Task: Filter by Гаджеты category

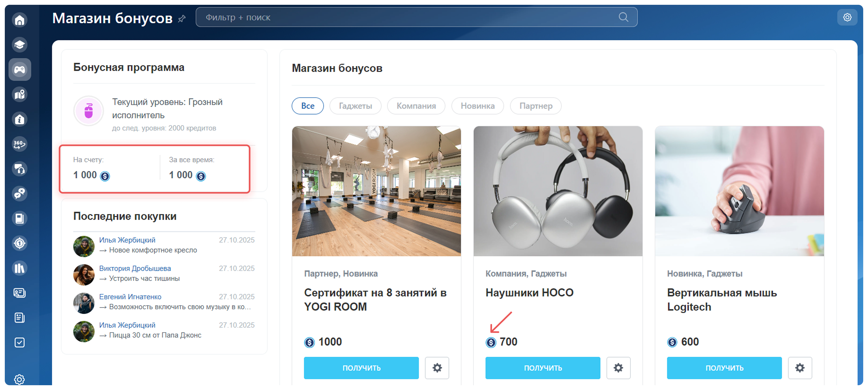Action: [355, 106]
